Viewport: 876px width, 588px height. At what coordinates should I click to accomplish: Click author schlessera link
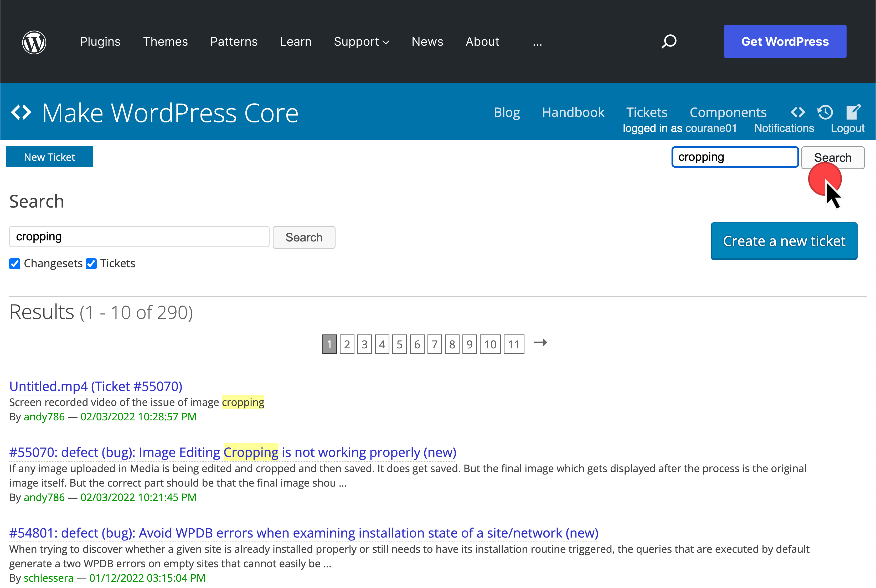pyautogui.click(x=49, y=578)
